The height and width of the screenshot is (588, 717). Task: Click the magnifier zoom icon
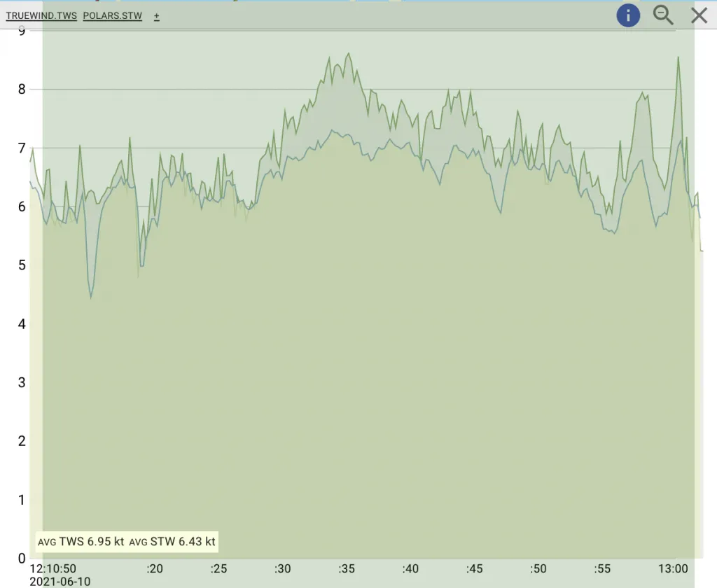[x=663, y=15]
